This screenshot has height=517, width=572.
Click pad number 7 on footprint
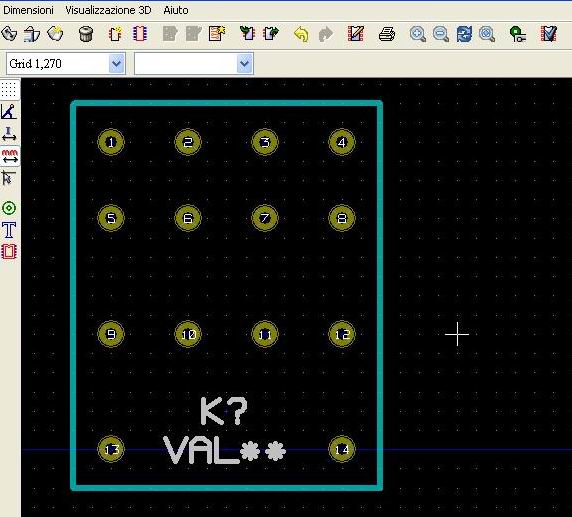[265, 218]
